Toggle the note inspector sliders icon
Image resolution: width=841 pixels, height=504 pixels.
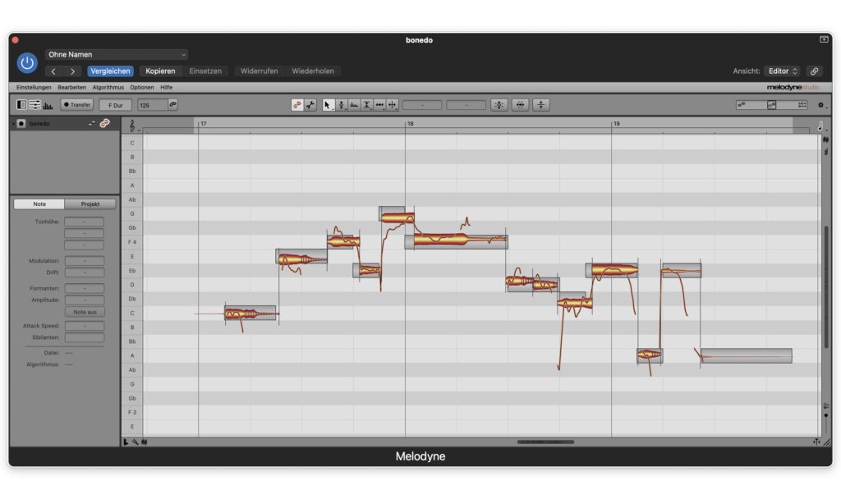pos(34,104)
